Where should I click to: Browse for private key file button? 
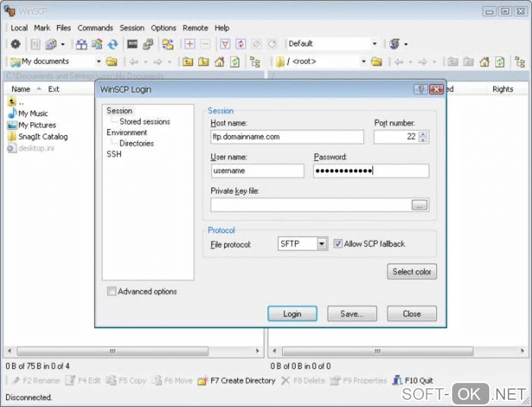coord(420,205)
